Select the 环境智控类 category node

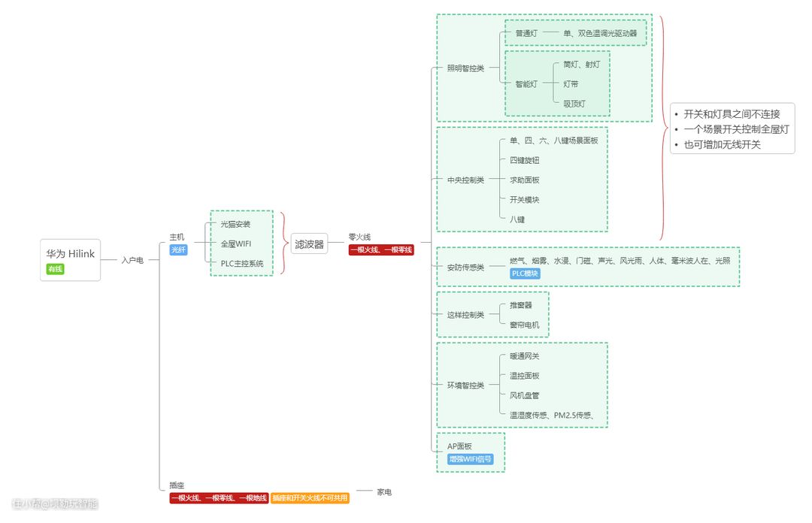pyautogui.click(x=465, y=385)
